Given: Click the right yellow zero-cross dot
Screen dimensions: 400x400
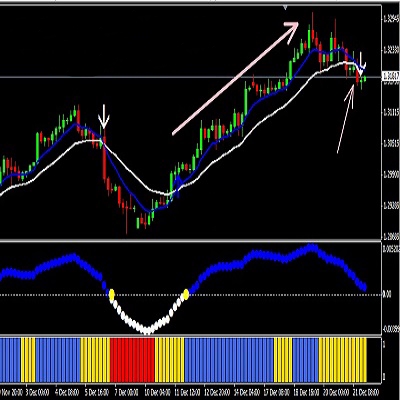Looking at the screenshot, I should [186, 294].
